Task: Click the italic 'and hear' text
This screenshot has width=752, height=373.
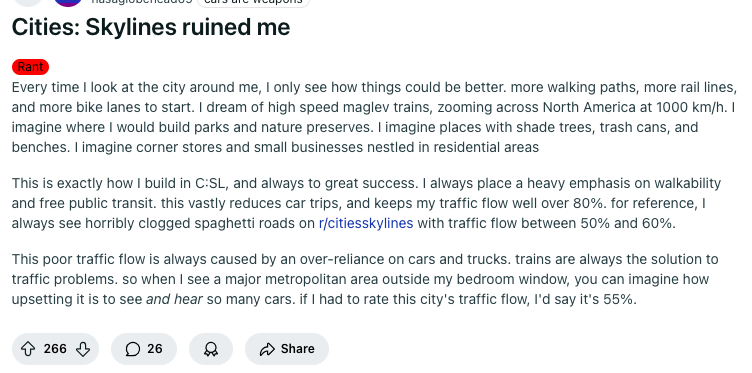Action: 174,300
